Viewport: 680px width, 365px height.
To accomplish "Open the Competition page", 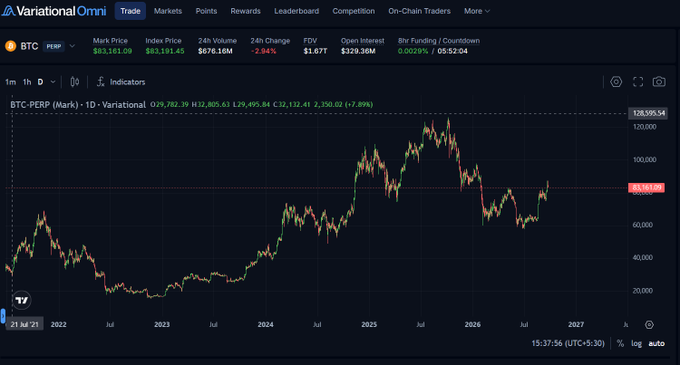I will (353, 11).
